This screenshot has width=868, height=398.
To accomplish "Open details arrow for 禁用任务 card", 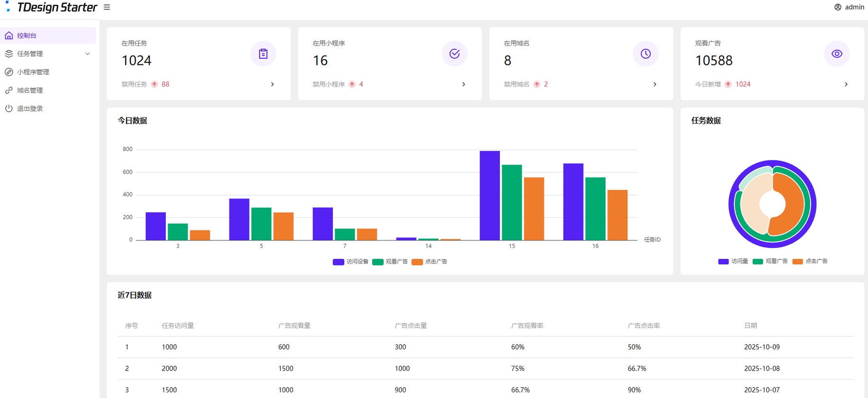I will (x=272, y=84).
